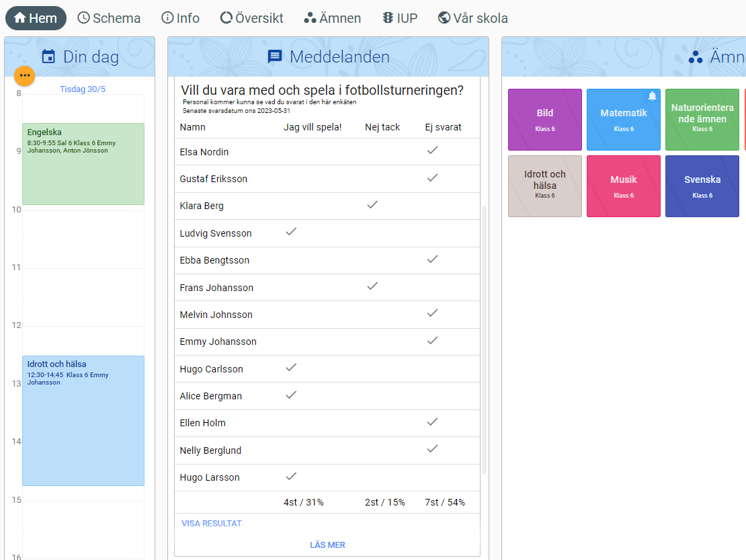Screen dimensions: 746x560
Task: Click the orange three-dots menu button
Action: coord(24,75)
